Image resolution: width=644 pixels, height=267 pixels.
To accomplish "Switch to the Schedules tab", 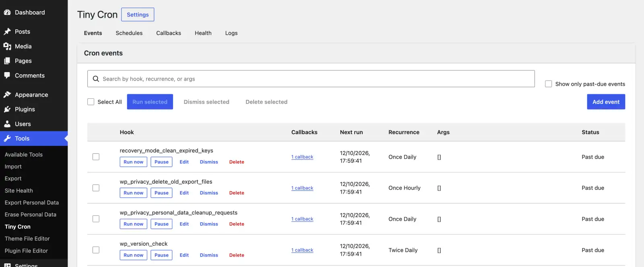I will pos(129,33).
